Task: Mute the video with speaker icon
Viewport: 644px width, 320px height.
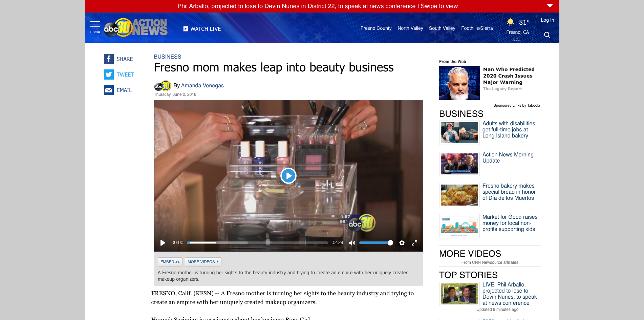Action: 352,243
